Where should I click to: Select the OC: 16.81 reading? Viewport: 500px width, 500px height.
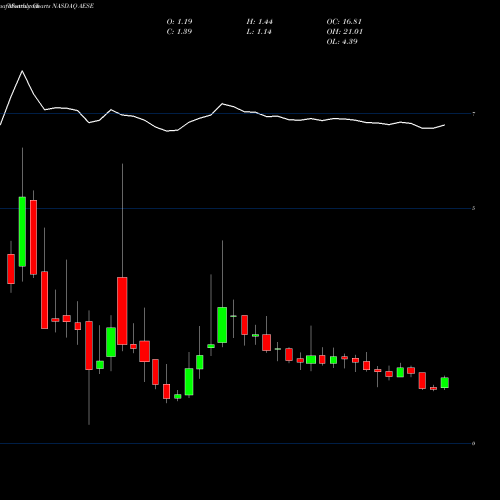[344, 22]
